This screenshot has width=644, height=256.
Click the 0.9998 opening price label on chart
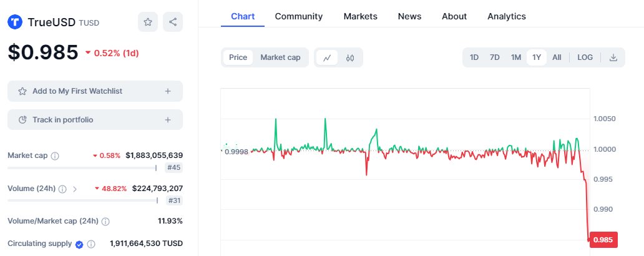(x=237, y=152)
